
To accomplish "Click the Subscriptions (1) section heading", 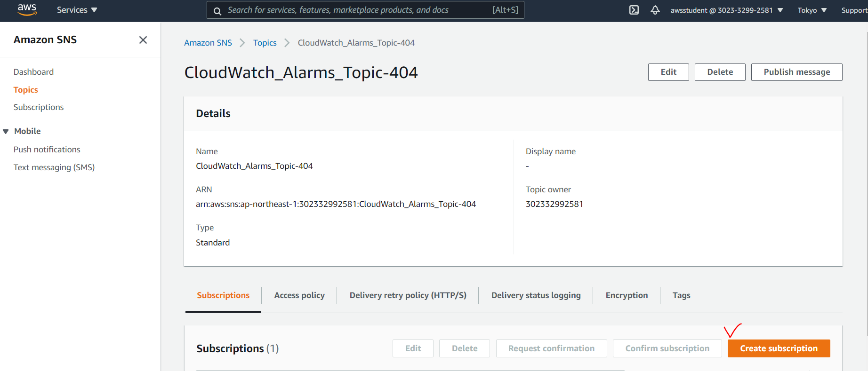I will click(x=238, y=348).
